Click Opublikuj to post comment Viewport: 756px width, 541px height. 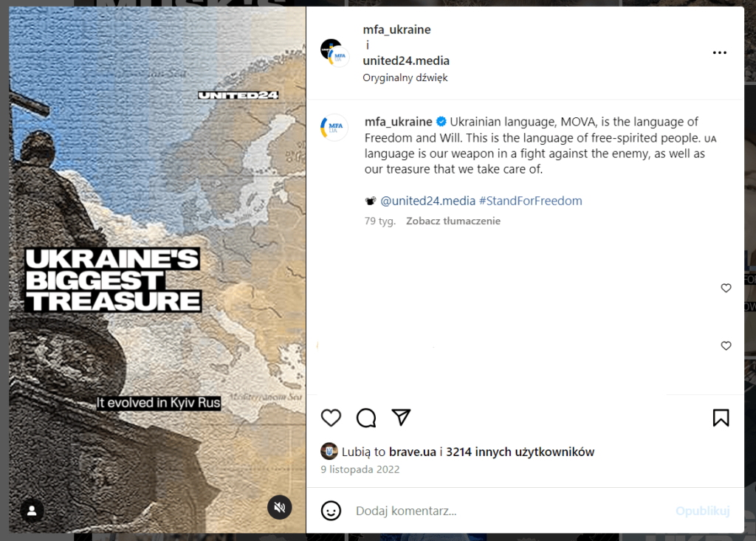pyautogui.click(x=703, y=511)
